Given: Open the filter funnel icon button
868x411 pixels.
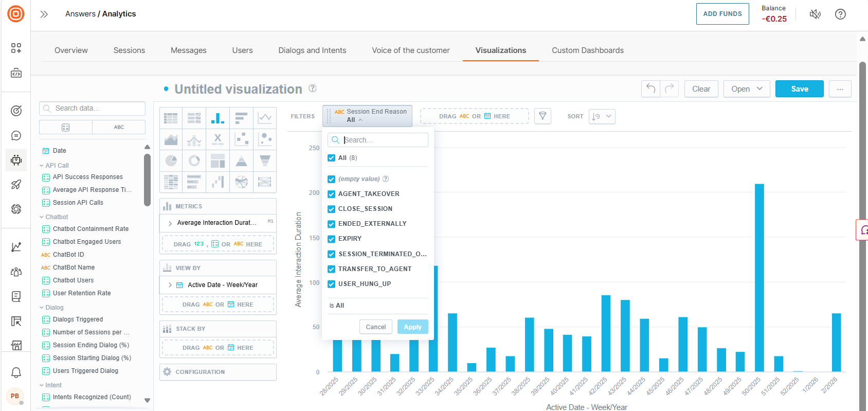Looking at the screenshot, I should [x=542, y=116].
